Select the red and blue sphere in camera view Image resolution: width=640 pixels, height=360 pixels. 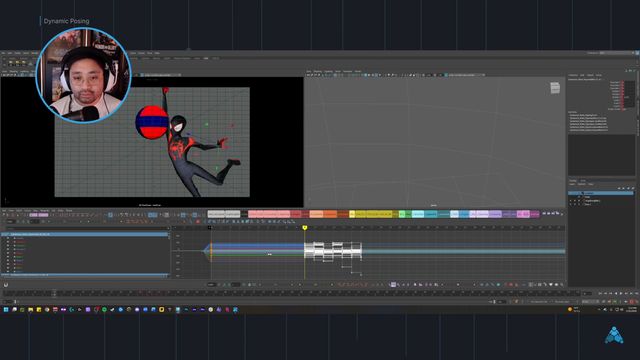[x=152, y=122]
